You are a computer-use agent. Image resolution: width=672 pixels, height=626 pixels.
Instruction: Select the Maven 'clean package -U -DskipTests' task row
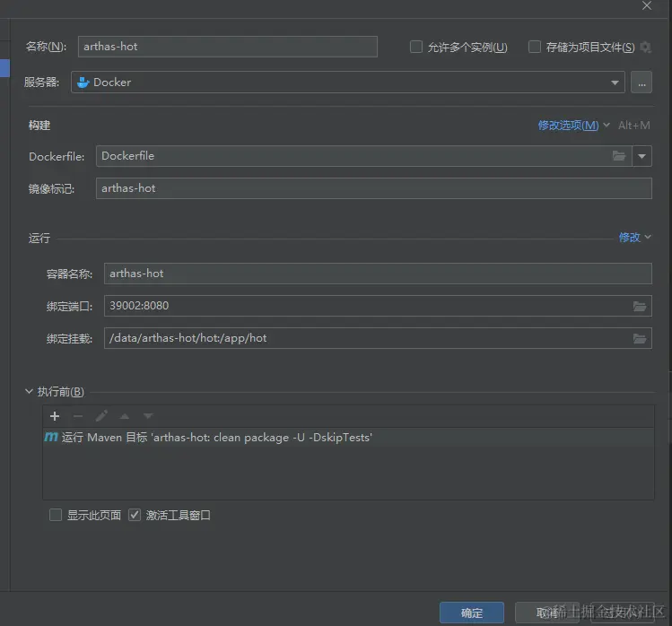pyautogui.click(x=348, y=438)
